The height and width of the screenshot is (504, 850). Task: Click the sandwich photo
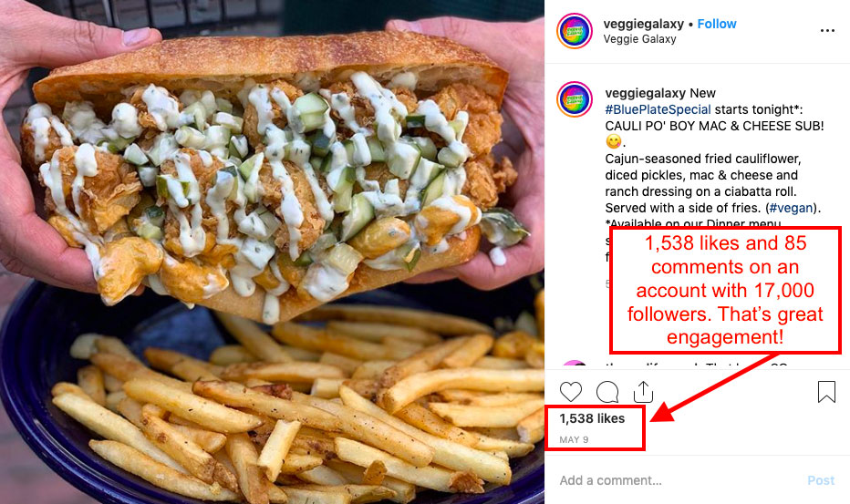272,252
